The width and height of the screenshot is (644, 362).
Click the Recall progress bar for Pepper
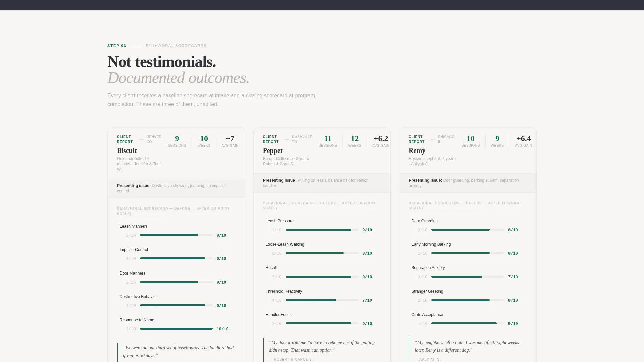pyautogui.click(x=322, y=277)
